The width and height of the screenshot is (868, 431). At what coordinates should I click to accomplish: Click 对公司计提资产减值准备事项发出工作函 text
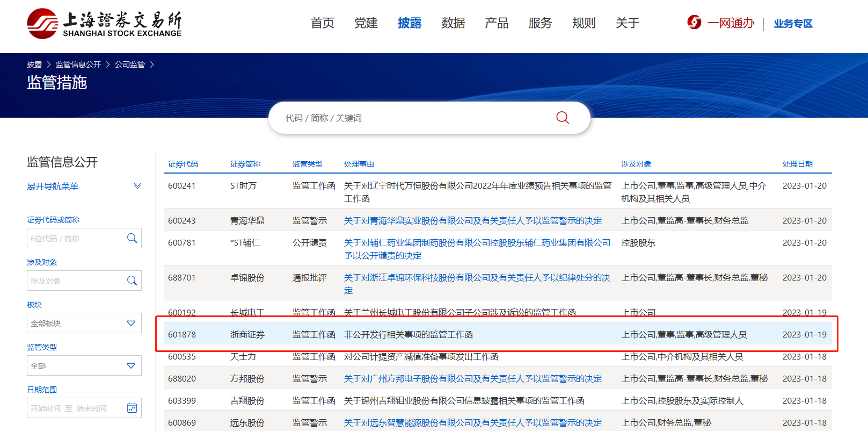point(421,356)
